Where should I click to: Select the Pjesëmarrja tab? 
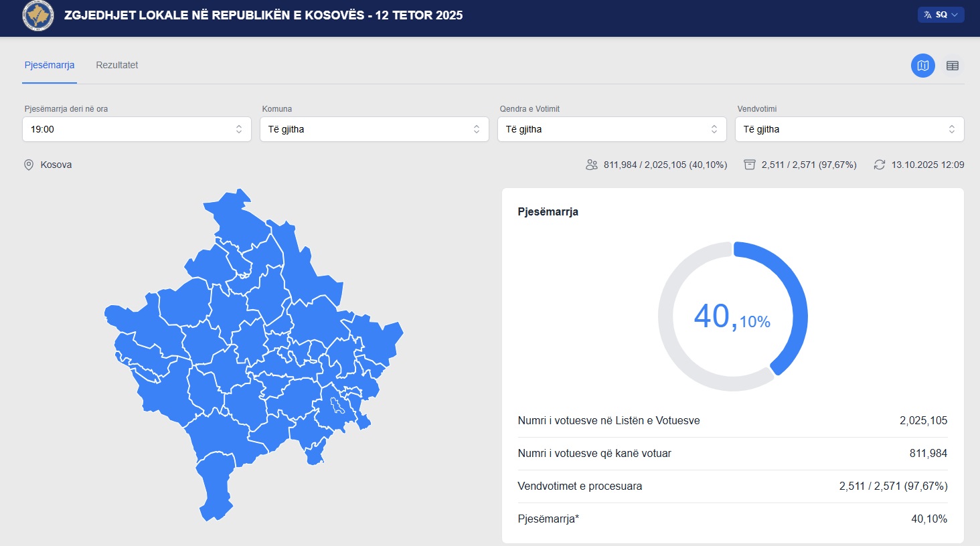50,65
